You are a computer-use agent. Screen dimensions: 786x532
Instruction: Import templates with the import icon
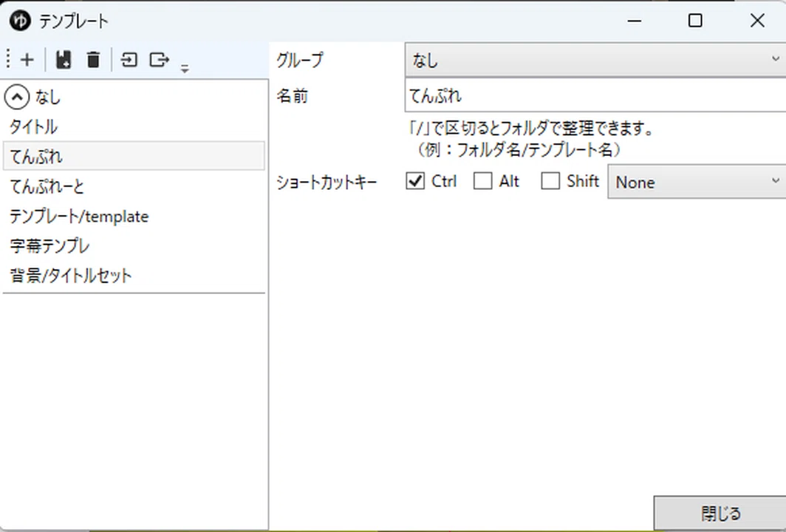(129, 60)
